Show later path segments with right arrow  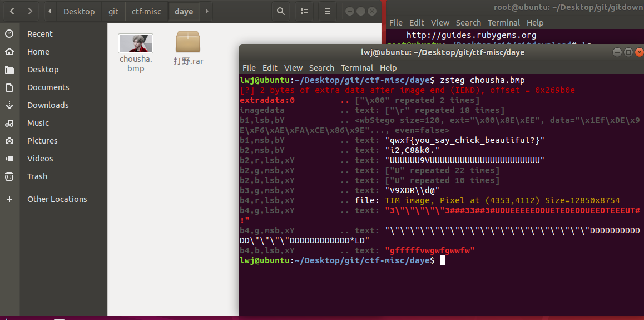[206, 12]
